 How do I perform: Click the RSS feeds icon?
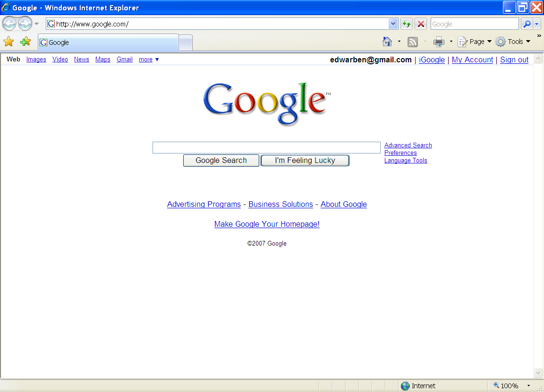tap(413, 42)
